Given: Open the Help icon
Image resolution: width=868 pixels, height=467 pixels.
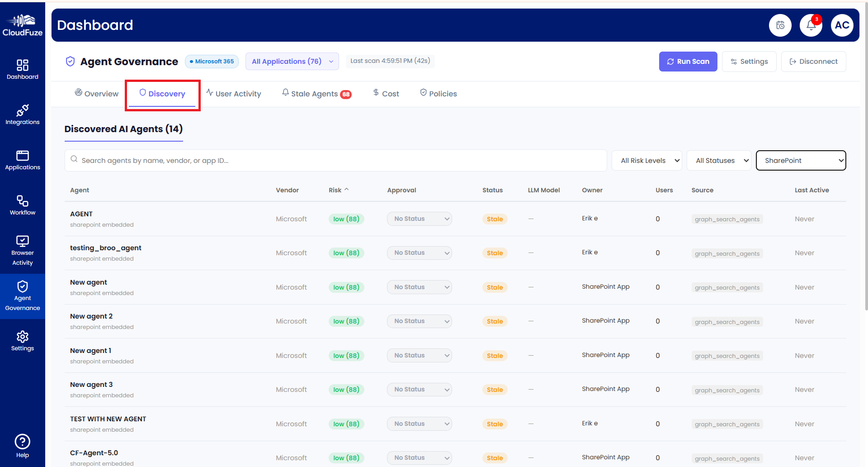Looking at the screenshot, I should click(x=23, y=446).
